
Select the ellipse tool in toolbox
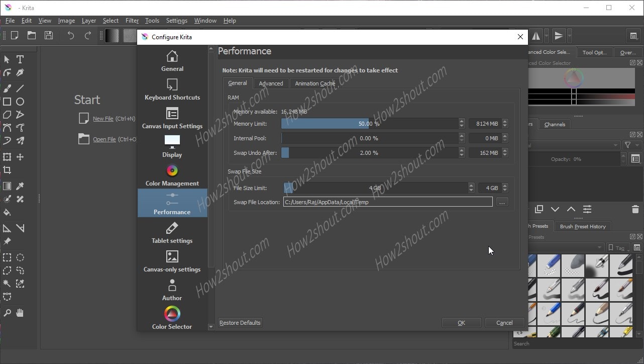(20, 102)
